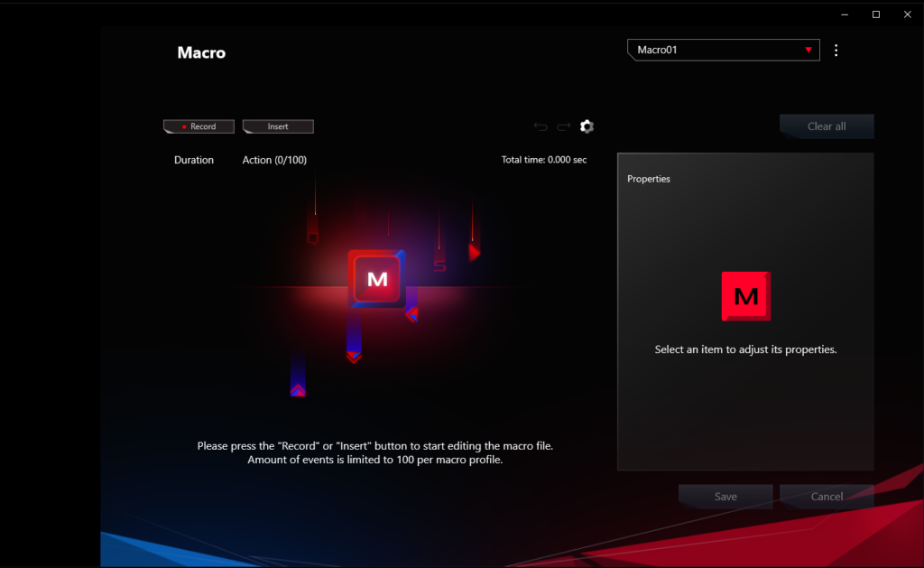The width and height of the screenshot is (924, 568).
Task: Click the redo arrow icon
Action: [x=563, y=127]
